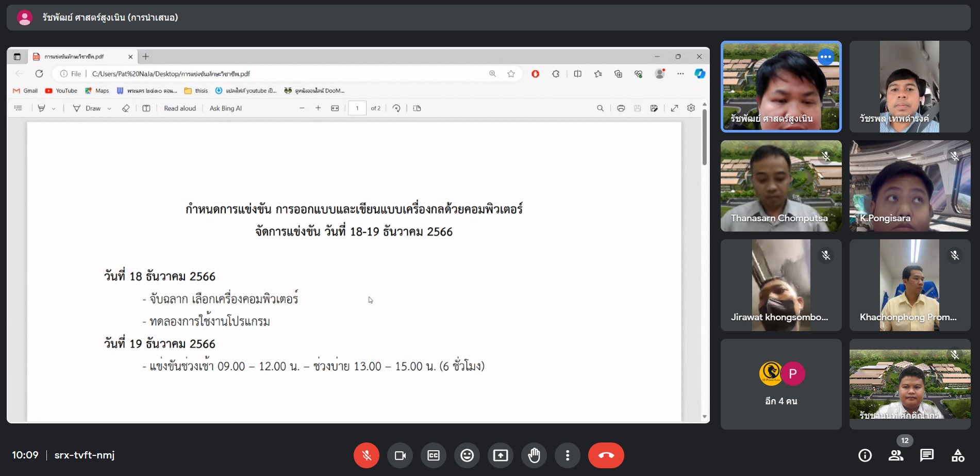Click the present screen button
The height and width of the screenshot is (476, 980).
[501, 455]
